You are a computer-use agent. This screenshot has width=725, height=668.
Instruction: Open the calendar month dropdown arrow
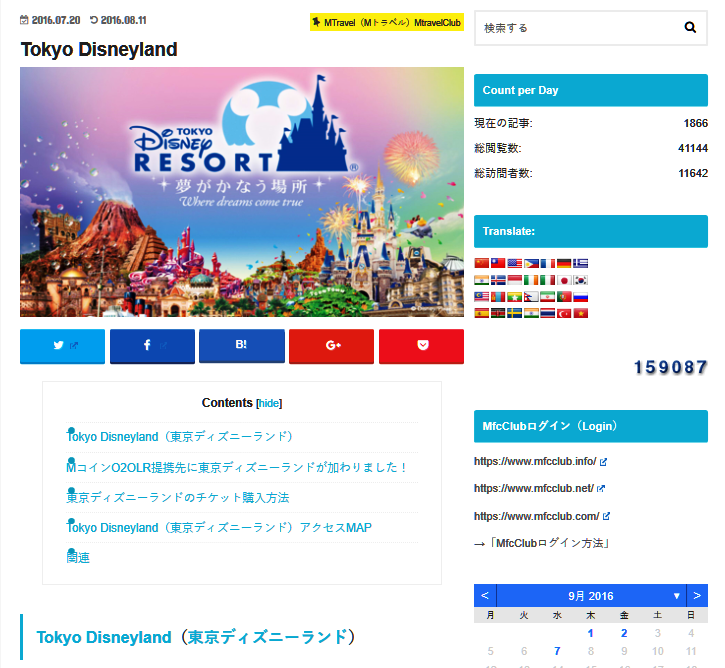click(676, 596)
